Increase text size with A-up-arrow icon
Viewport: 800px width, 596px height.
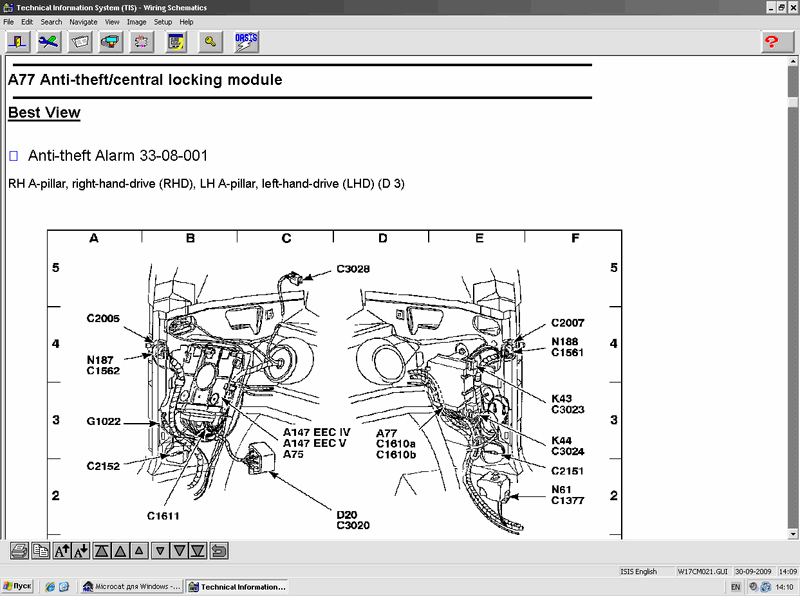pyautogui.click(x=61, y=550)
